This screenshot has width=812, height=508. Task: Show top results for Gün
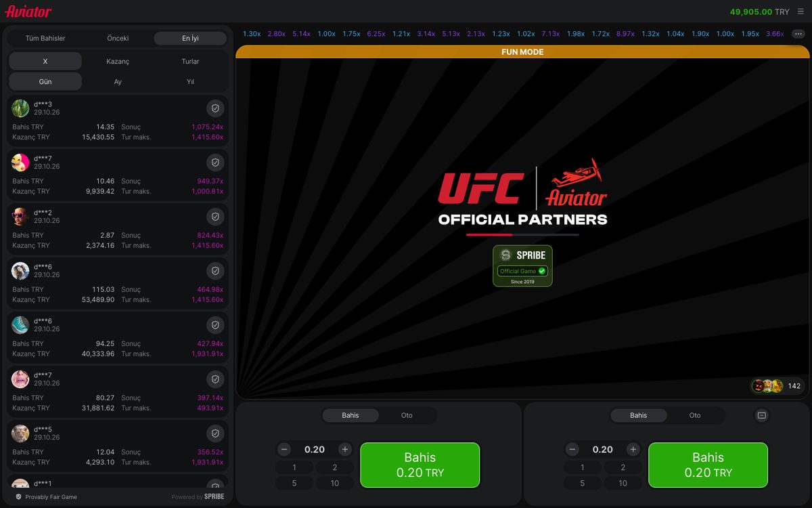coord(45,81)
